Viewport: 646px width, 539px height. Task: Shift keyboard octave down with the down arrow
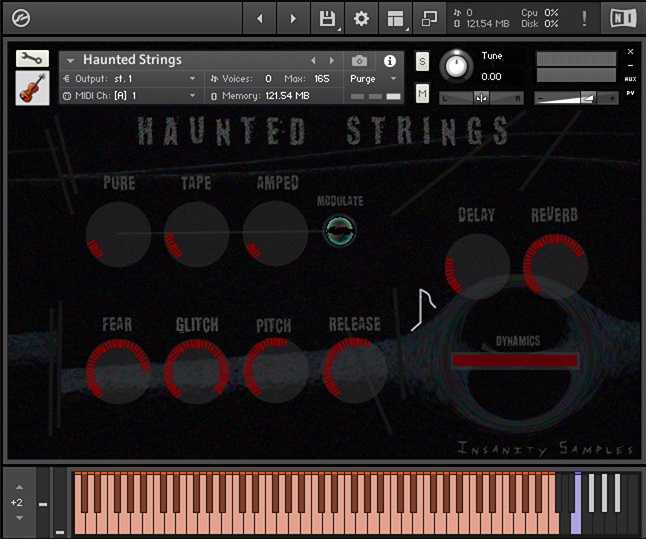point(19,518)
